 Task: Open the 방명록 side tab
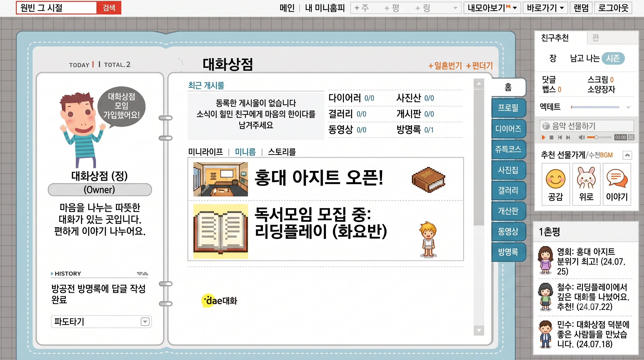[x=508, y=252]
